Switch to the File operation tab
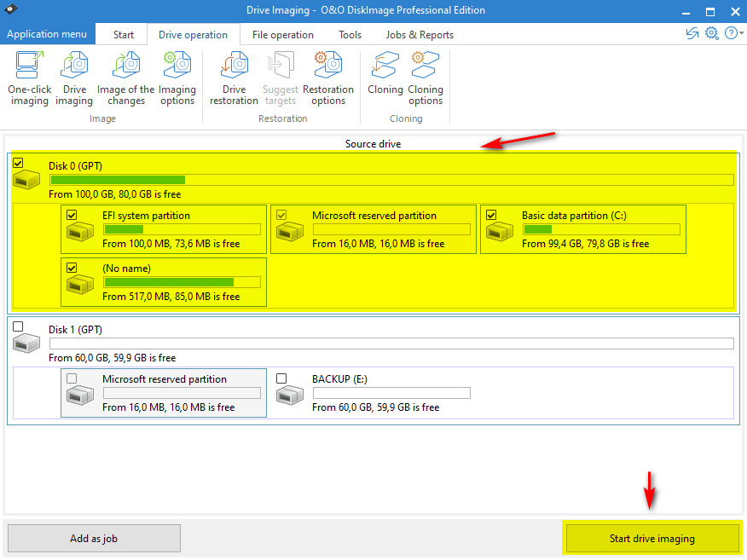Image resolution: width=747 pixels, height=560 pixels. tap(283, 35)
